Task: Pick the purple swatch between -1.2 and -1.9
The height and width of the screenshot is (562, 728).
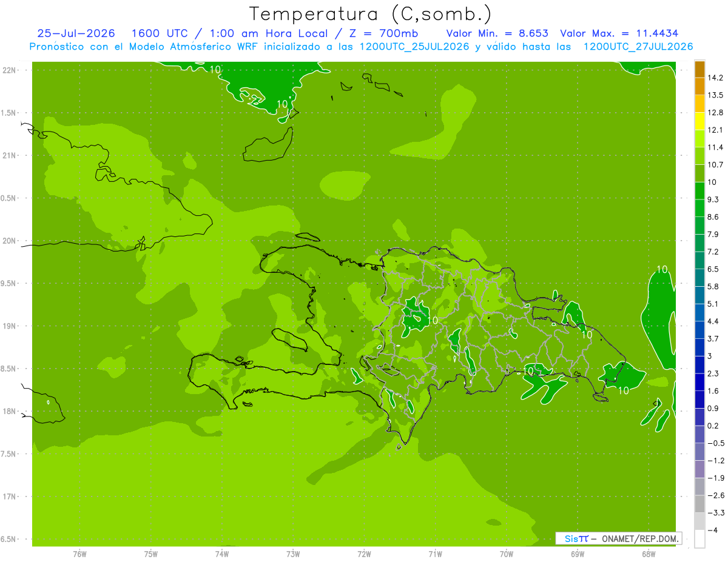Action: click(699, 469)
